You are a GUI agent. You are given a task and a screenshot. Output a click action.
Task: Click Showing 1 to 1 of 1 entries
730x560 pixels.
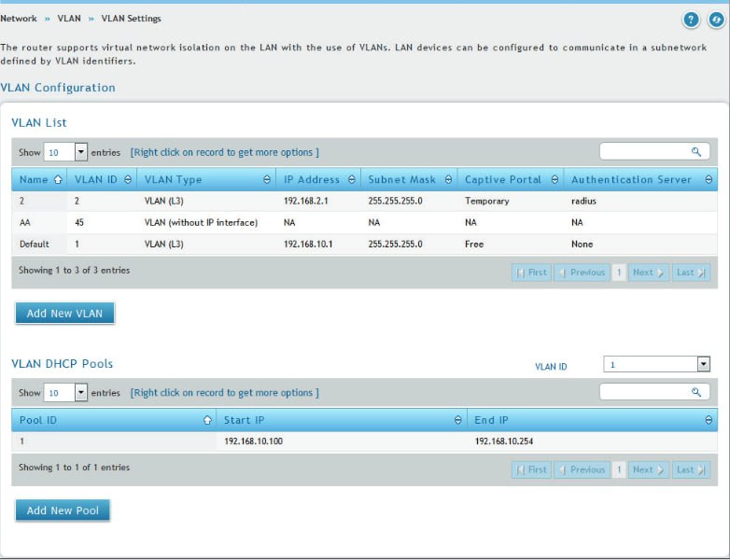(75, 468)
